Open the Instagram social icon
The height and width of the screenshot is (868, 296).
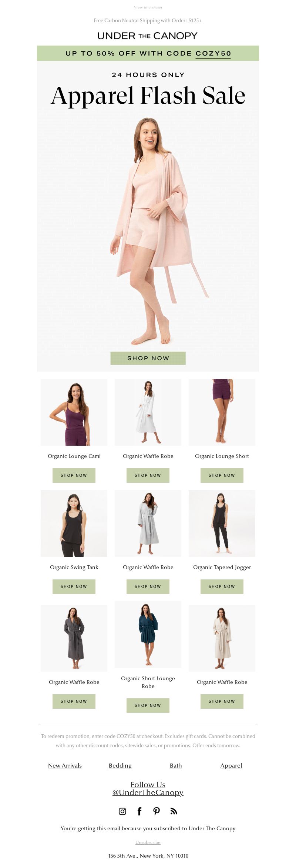tap(122, 811)
